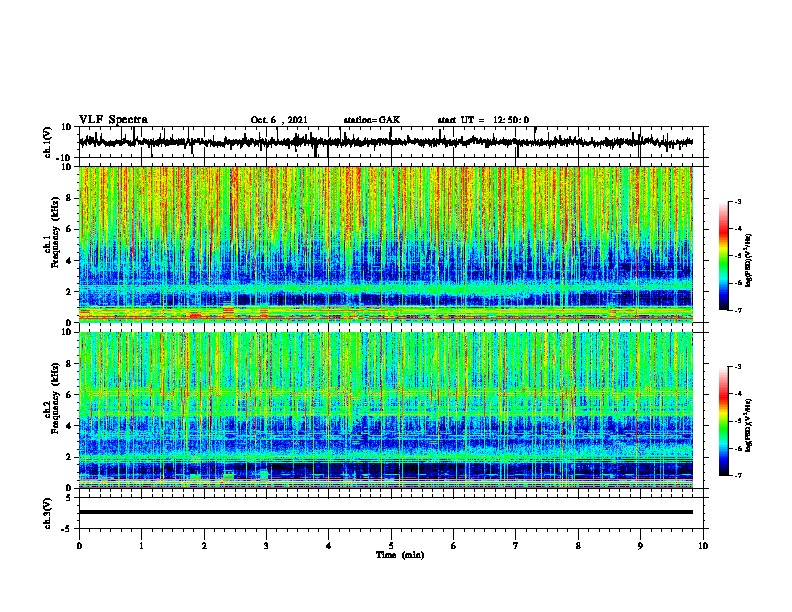Click inside the ch.2 frequency spectrogram
The image size is (792, 612).
tap(386, 410)
